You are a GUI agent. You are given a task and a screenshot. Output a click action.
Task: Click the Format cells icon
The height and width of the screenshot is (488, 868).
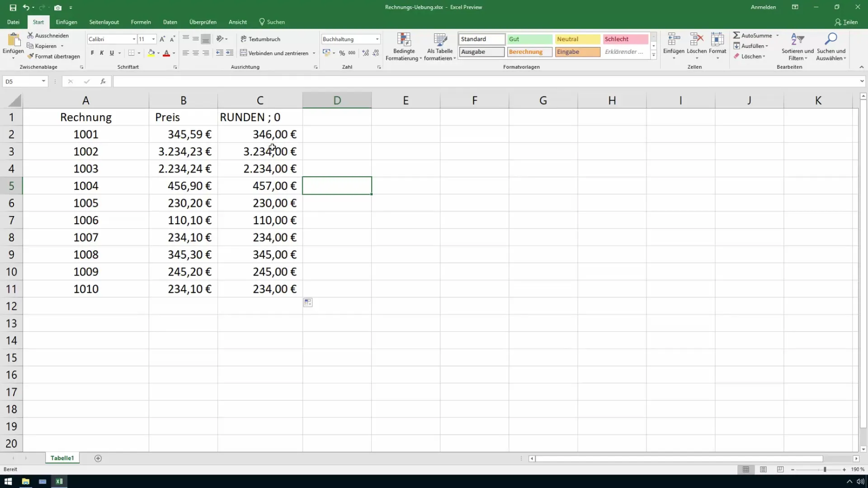point(717,40)
